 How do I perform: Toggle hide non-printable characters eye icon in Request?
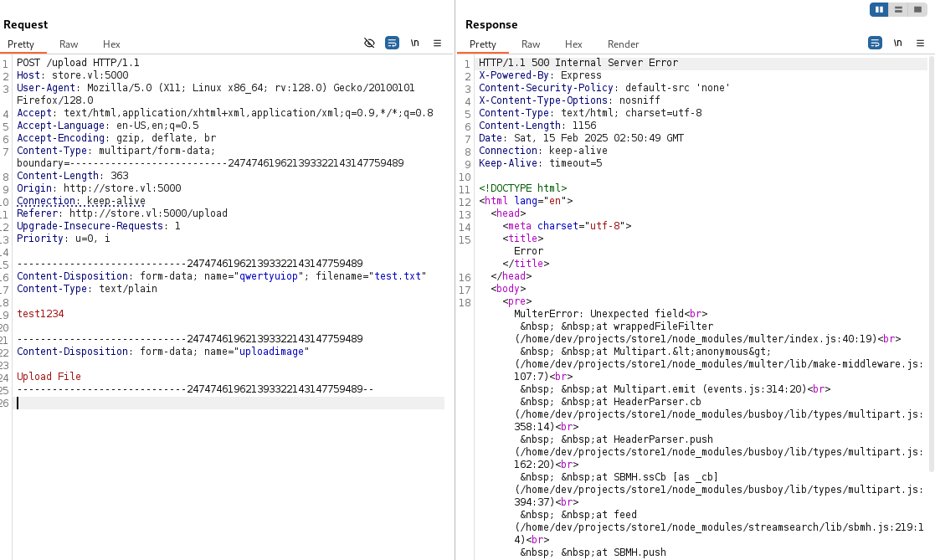click(x=369, y=43)
